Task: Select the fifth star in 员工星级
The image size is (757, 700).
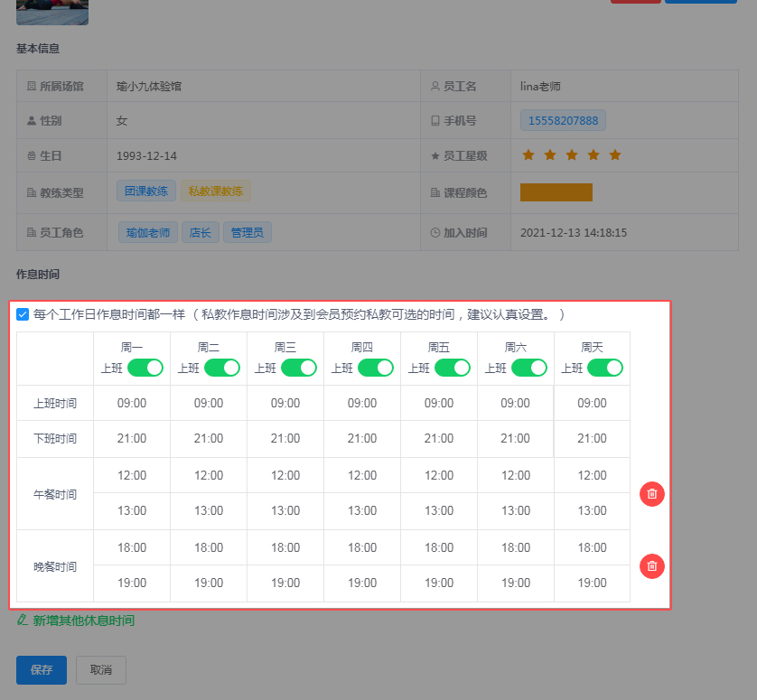Action: (x=614, y=155)
